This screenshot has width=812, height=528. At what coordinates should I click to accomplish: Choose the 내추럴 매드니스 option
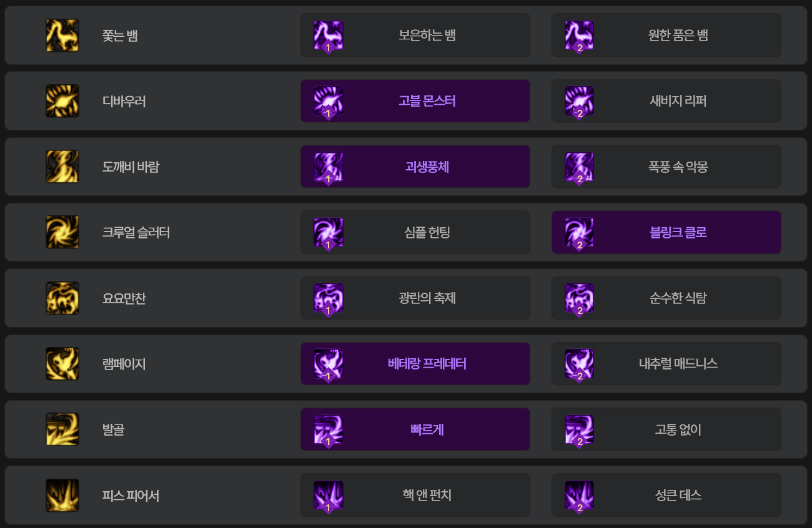(x=666, y=364)
